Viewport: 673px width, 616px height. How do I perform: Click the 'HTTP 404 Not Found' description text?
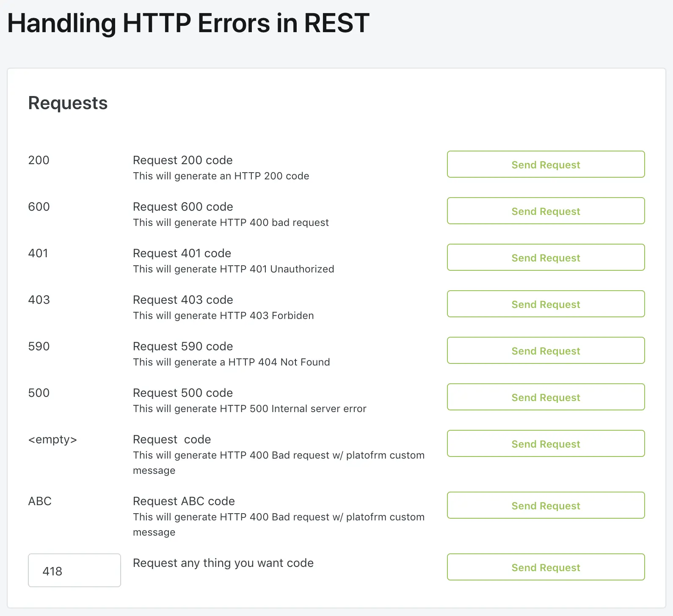[x=231, y=362]
